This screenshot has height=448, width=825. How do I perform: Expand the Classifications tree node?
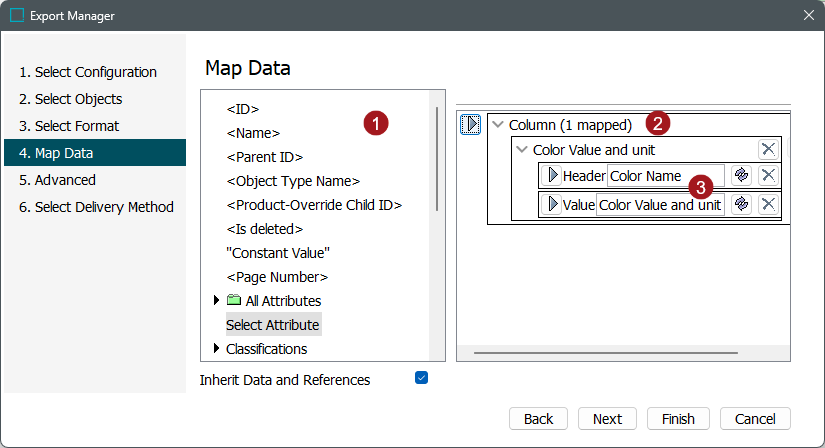217,349
